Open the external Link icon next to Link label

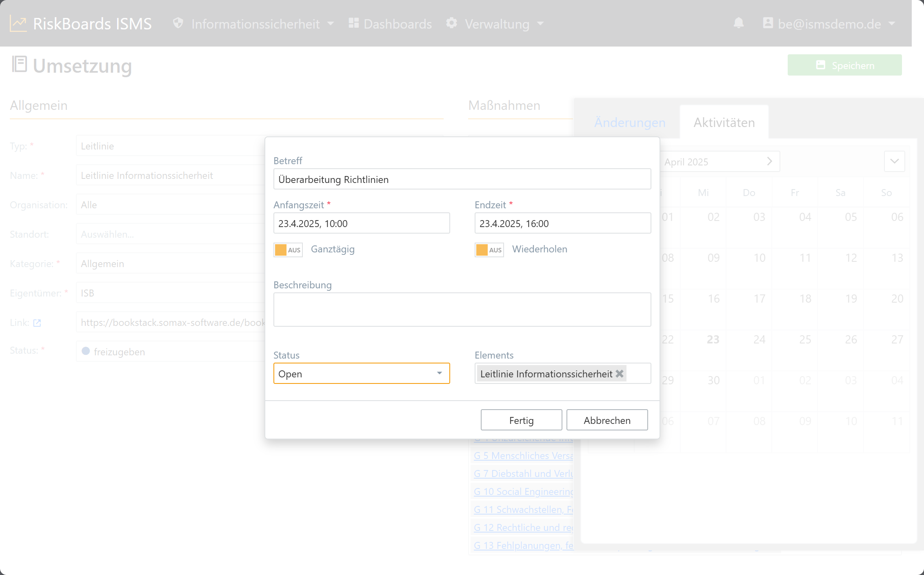[37, 323]
